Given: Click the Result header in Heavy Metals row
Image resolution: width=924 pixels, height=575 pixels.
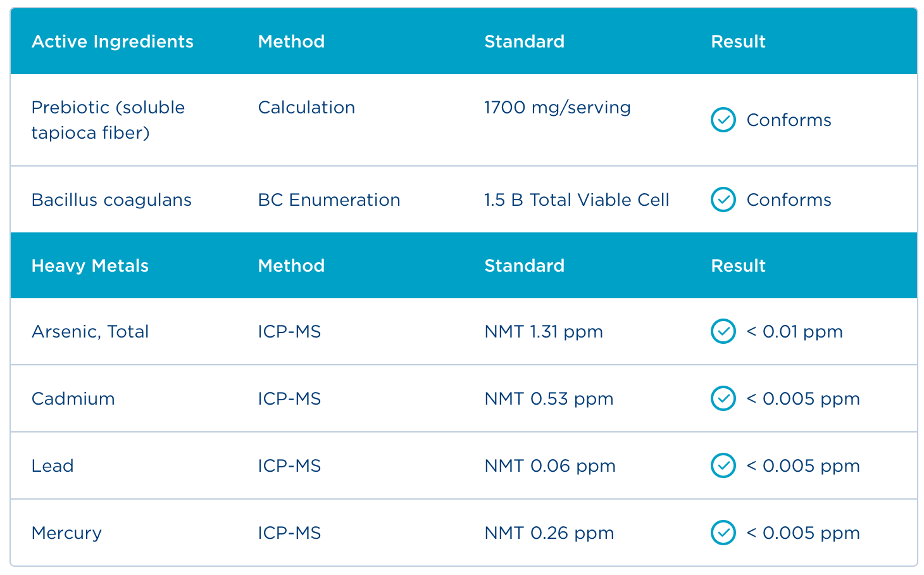Looking at the screenshot, I should pyautogui.click(x=738, y=266).
